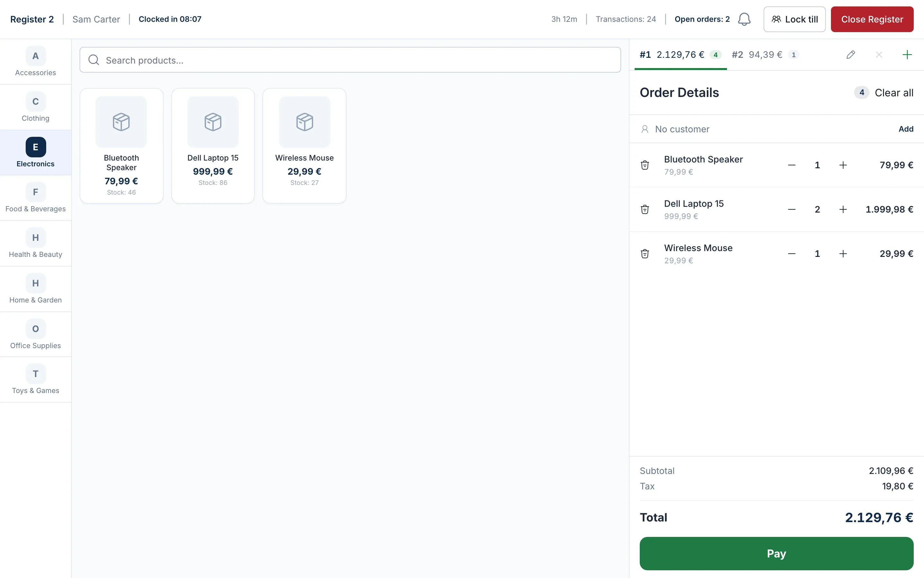Switch to order #1 tab

click(680, 55)
